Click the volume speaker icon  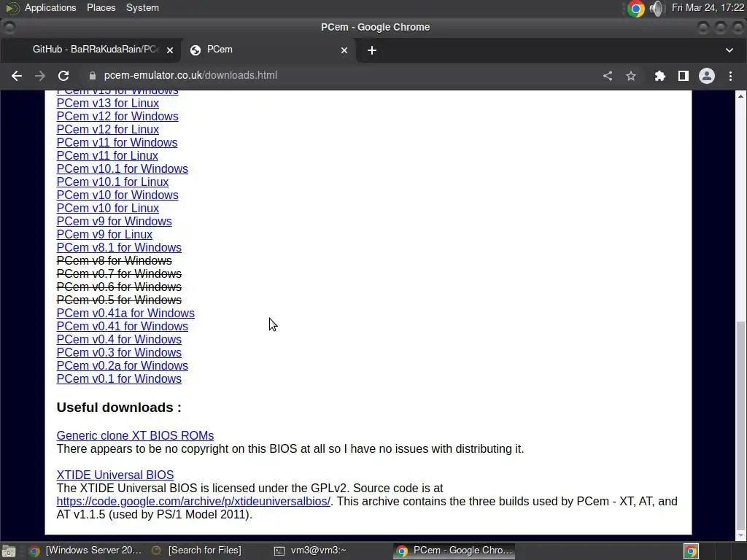point(657,8)
